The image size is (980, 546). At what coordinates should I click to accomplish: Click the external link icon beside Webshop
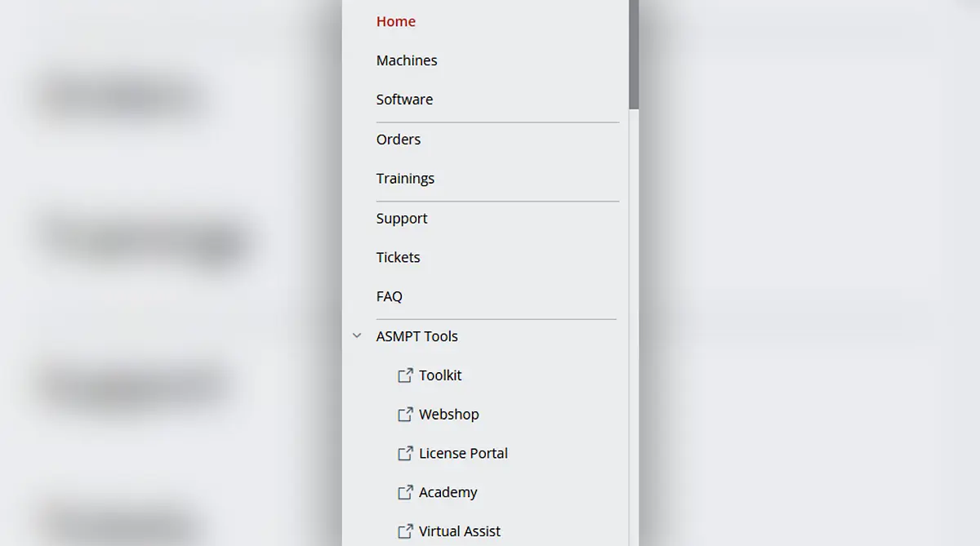coord(405,415)
